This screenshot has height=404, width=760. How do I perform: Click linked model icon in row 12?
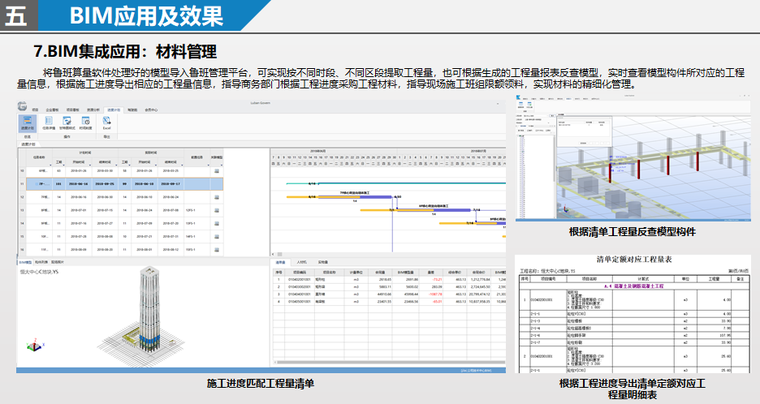tap(216, 197)
